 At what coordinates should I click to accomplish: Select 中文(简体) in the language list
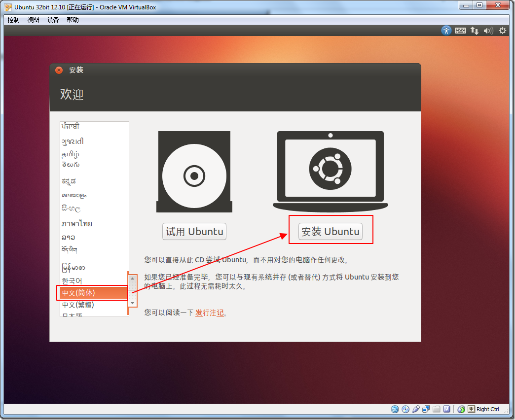[94, 293]
